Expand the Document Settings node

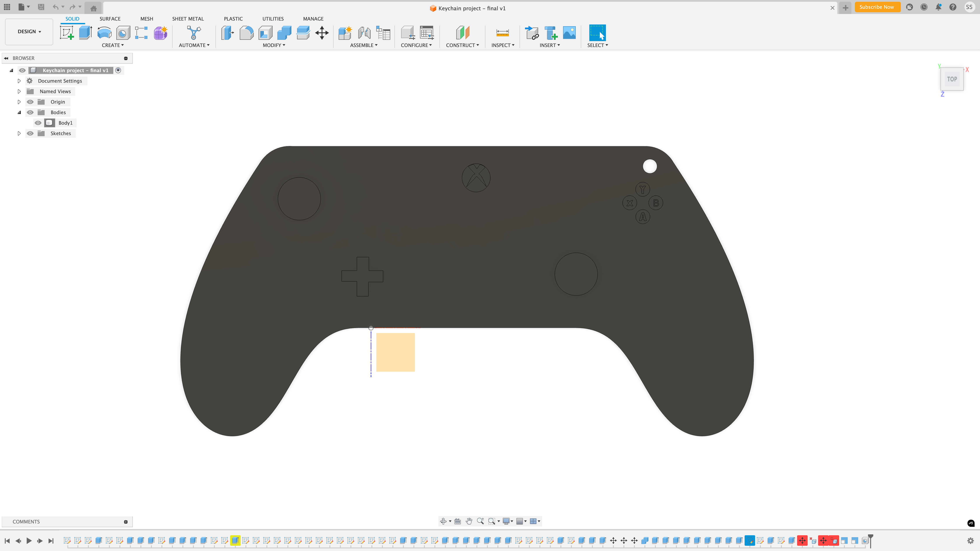pyautogui.click(x=19, y=81)
